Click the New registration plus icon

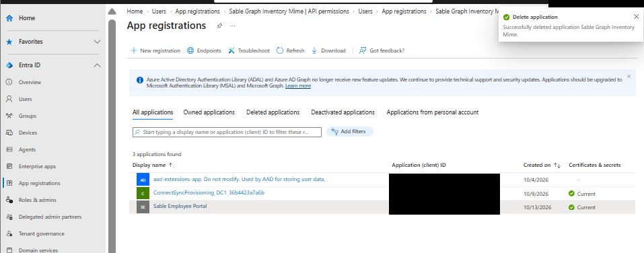click(133, 50)
